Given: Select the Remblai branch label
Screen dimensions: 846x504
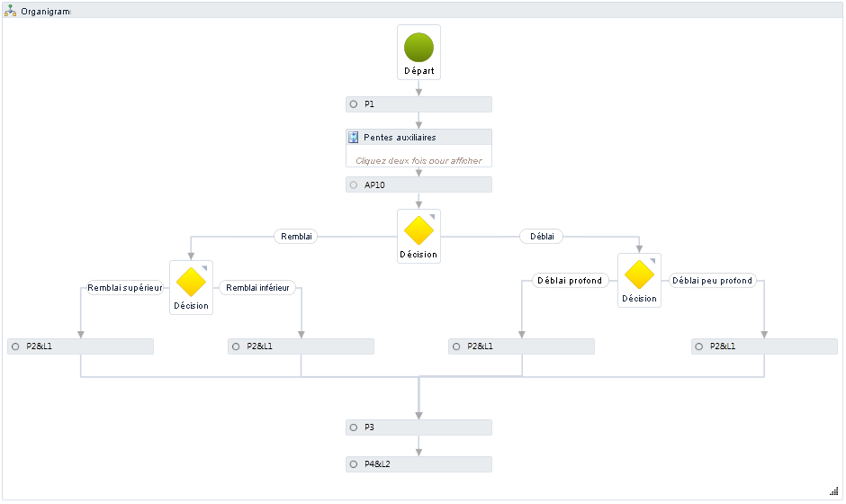Looking at the screenshot, I should pos(296,237).
